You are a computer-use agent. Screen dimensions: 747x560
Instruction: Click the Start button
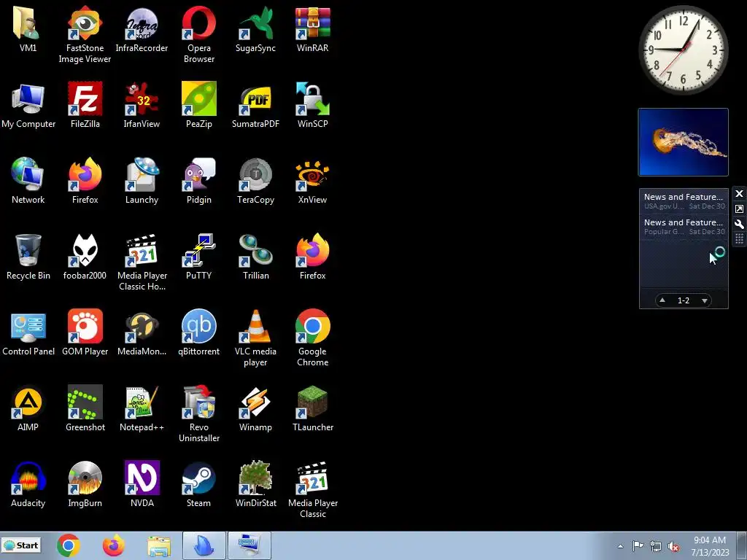21,545
